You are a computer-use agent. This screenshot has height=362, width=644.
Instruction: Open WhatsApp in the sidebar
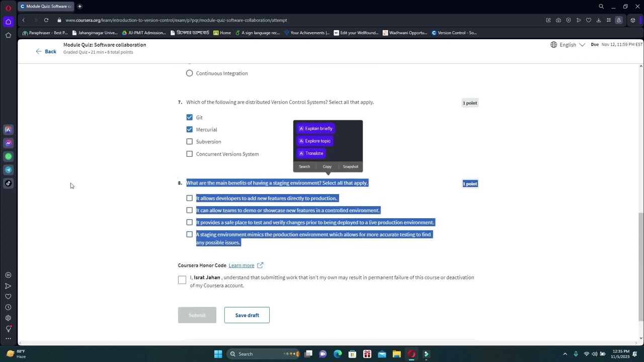pos(8,156)
